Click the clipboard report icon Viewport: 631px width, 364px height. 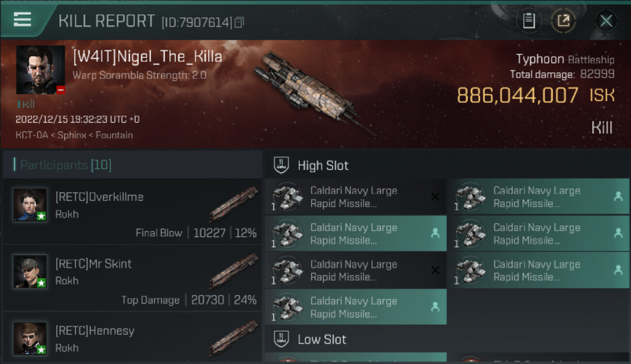pyautogui.click(x=529, y=21)
